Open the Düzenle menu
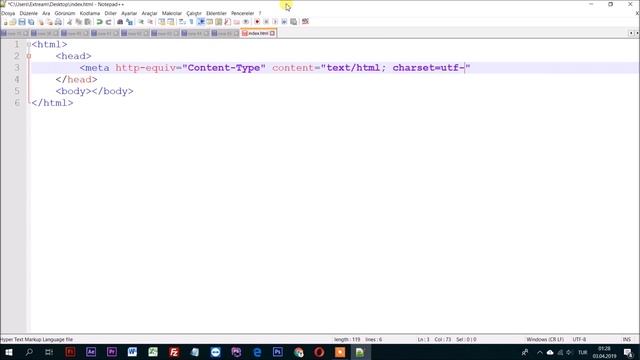 tap(29, 13)
